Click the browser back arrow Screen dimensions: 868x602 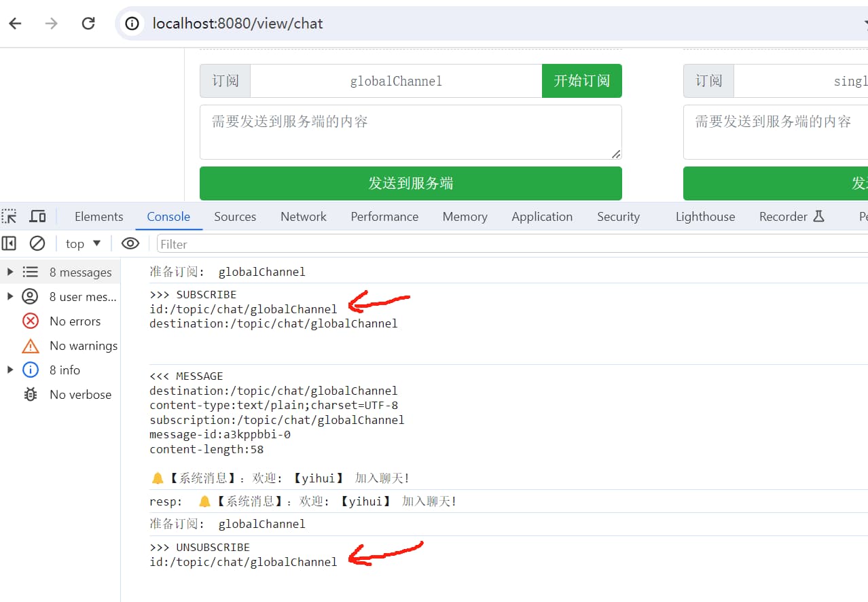(15, 24)
